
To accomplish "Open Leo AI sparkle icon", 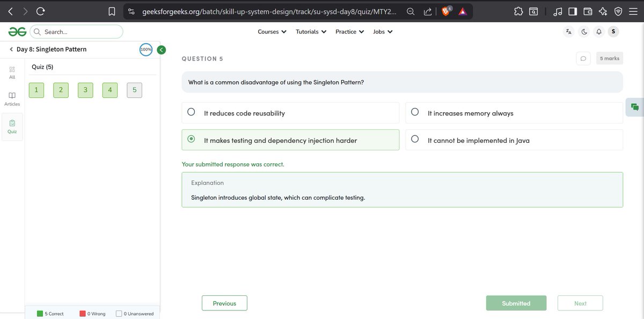I will [603, 11].
